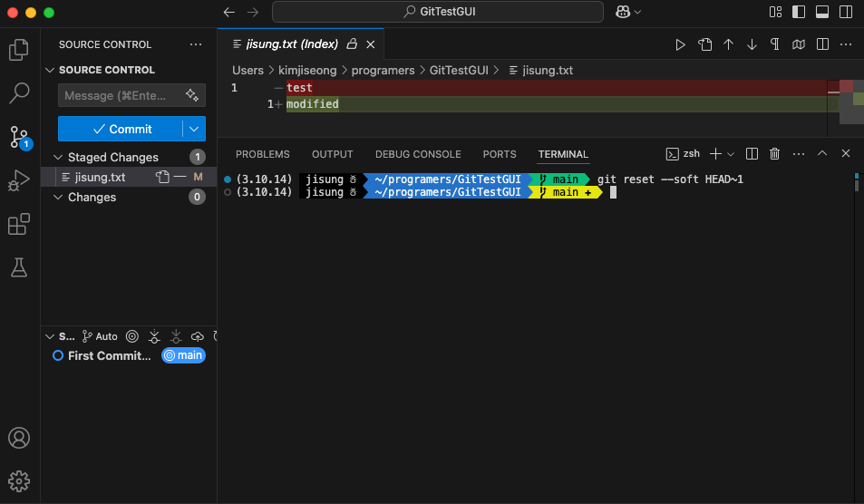Navigate back with left arrow
Image resolution: width=864 pixels, height=504 pixels.
tap(229, 12)
